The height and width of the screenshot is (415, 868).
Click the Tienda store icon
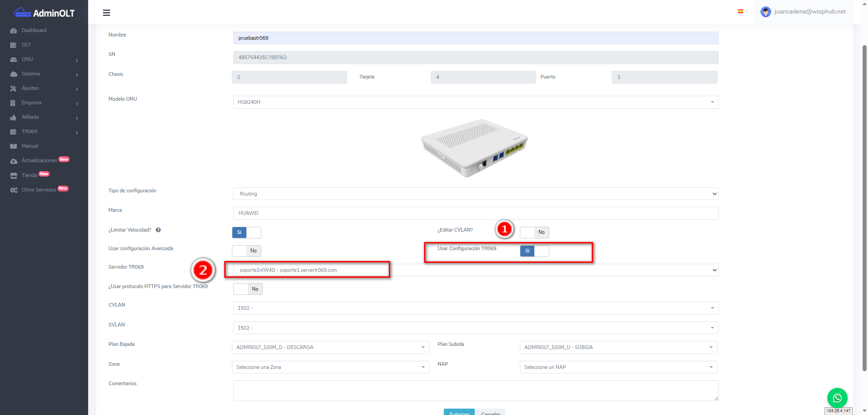[14, 176]
